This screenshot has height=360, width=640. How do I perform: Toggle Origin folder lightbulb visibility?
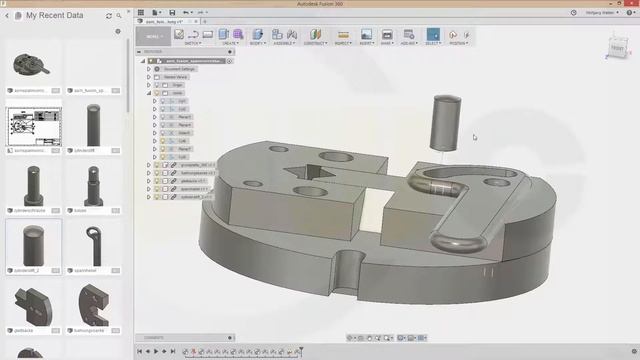(157, 85)
